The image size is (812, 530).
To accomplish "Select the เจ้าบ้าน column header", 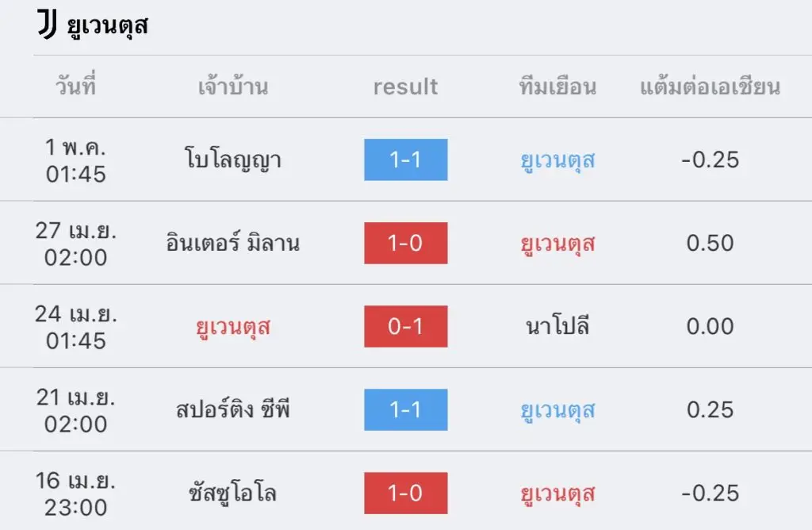I will coord(233,86).
